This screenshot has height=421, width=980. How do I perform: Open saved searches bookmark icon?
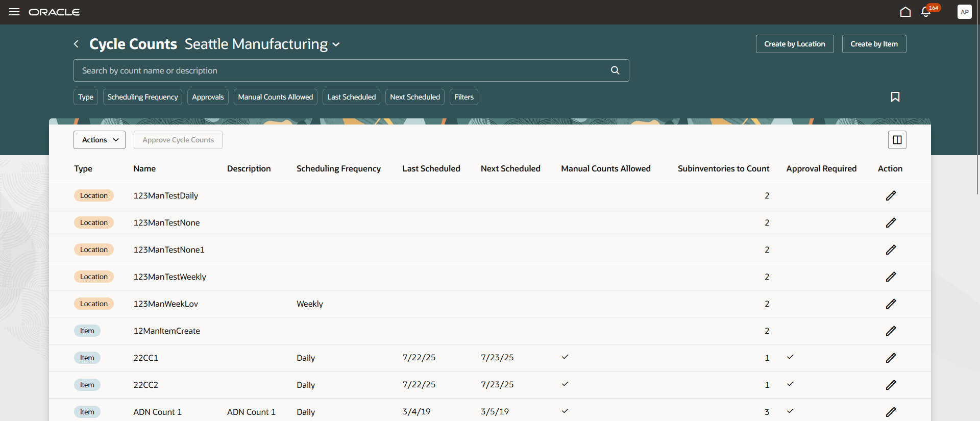895,97
